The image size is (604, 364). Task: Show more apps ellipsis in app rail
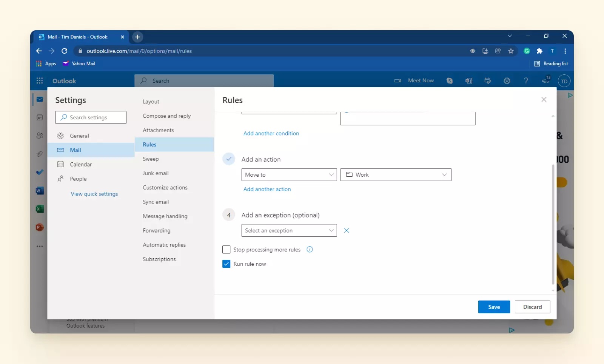40,246
